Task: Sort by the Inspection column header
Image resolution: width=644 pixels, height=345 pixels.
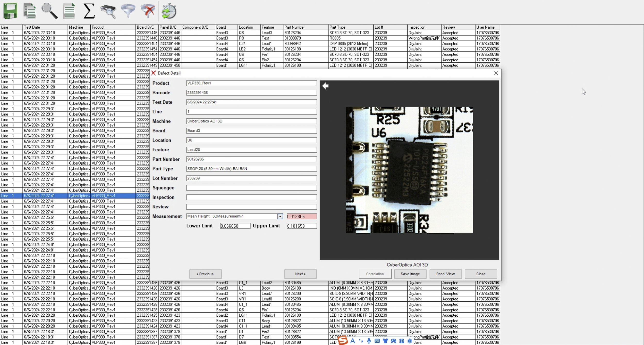Action: click(x=424, y=27)
